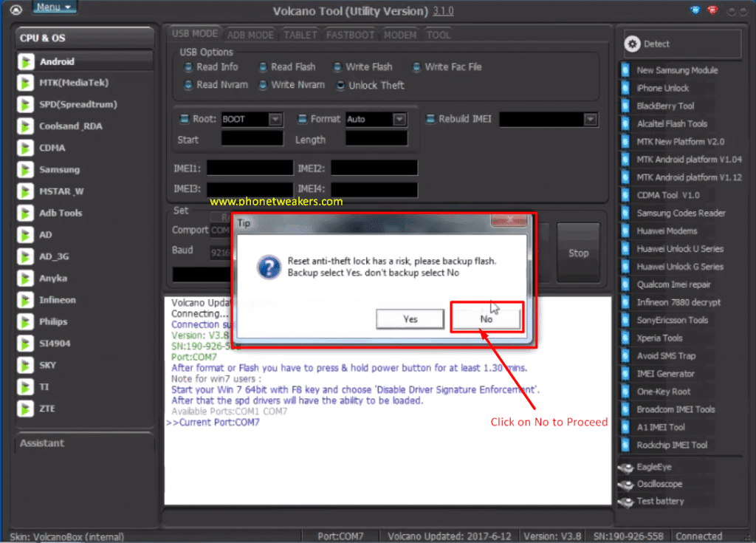Open the Menu dropdown at top left
756x543 pixels.
click(x=54, y=7)
